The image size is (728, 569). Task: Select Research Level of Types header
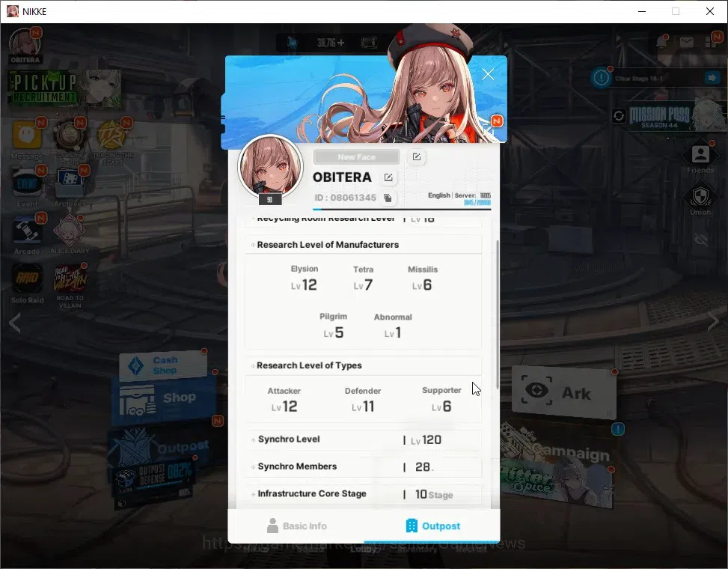363,365
